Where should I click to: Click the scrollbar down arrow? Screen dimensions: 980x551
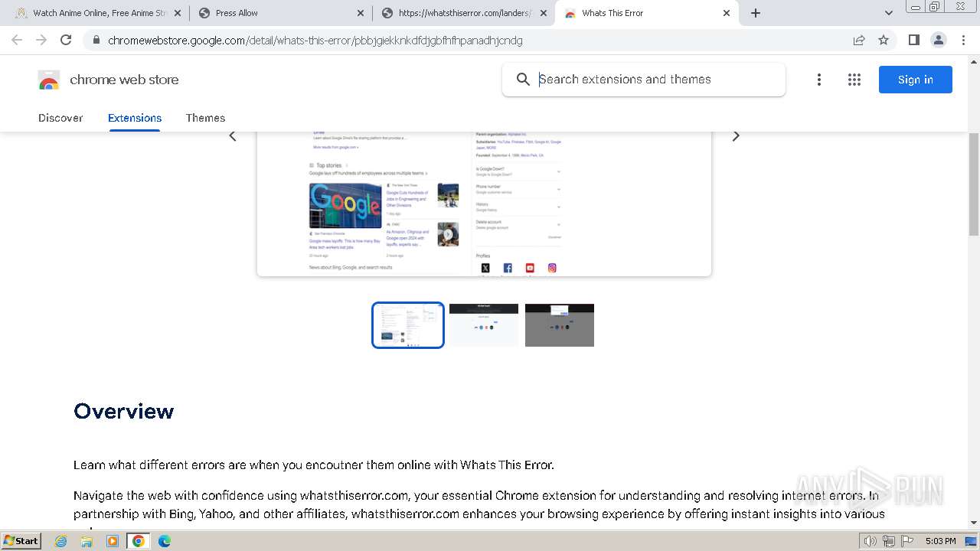tap(974, 523)
